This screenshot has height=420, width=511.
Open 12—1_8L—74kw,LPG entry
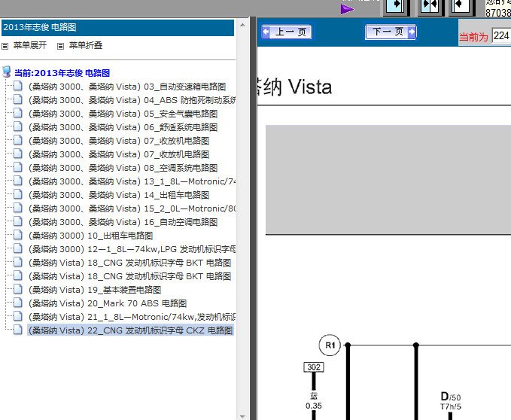coord(132,249)
